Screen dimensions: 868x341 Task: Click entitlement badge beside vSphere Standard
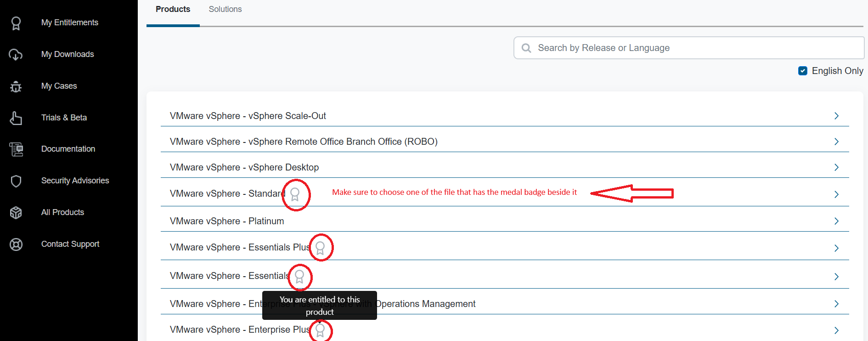[x=295, y=194]
